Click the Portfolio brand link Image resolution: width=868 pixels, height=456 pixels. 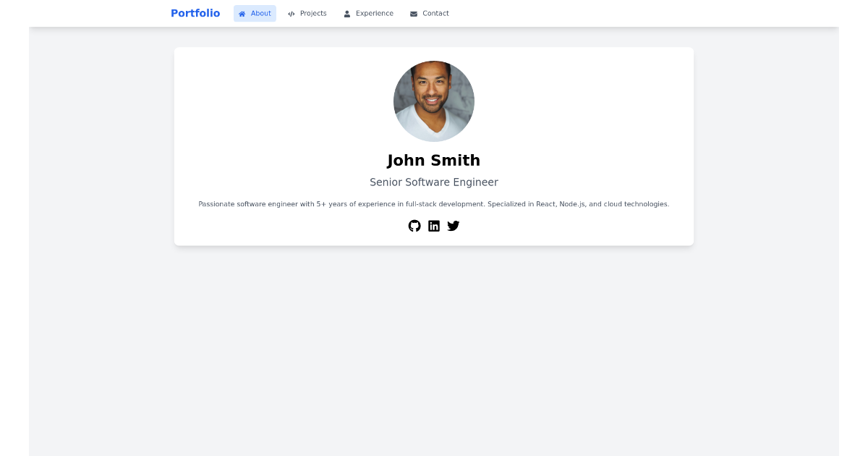pos(195,13)
